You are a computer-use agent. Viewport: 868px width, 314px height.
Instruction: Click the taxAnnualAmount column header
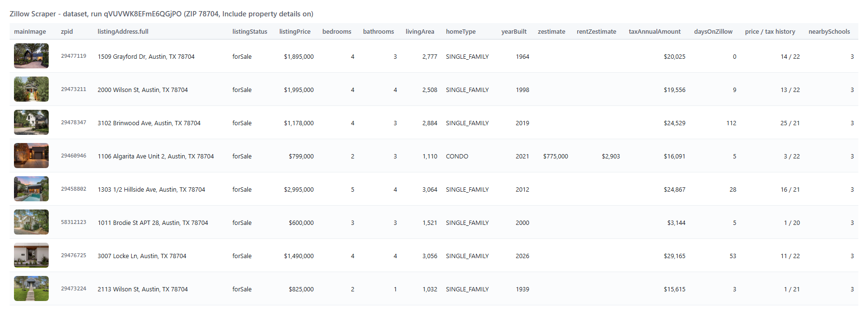click(x=655, y=32)
